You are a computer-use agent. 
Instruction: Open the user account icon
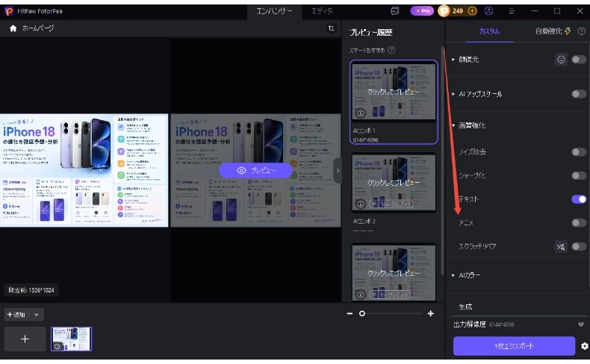[488, 11]
